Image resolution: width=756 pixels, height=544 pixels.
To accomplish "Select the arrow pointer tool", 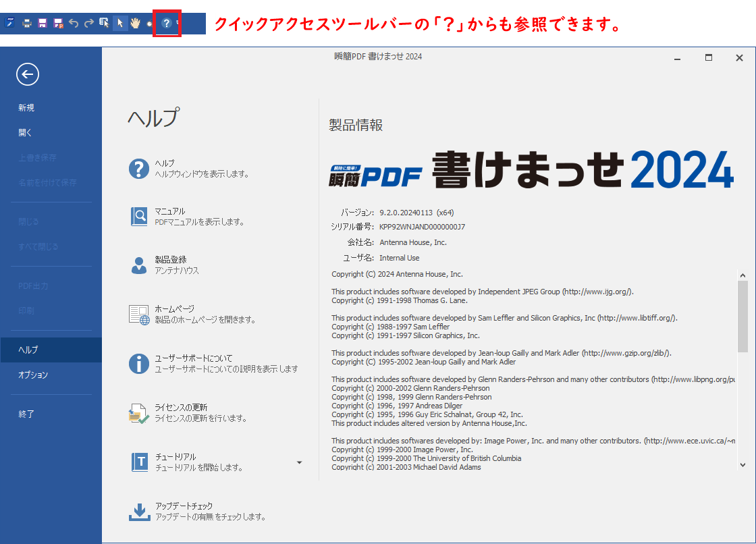I will click(120, 23).
